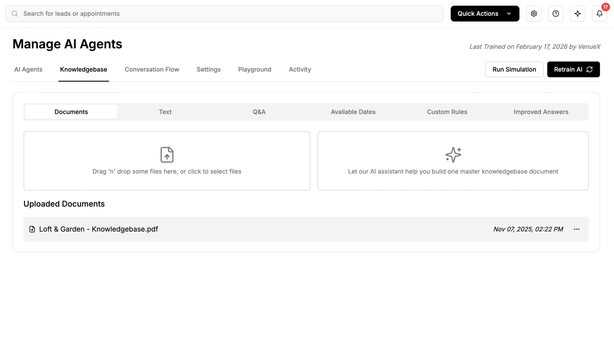Expand the Quick Actions dropdown
The image size is (614, 364).
pos(484,13)
